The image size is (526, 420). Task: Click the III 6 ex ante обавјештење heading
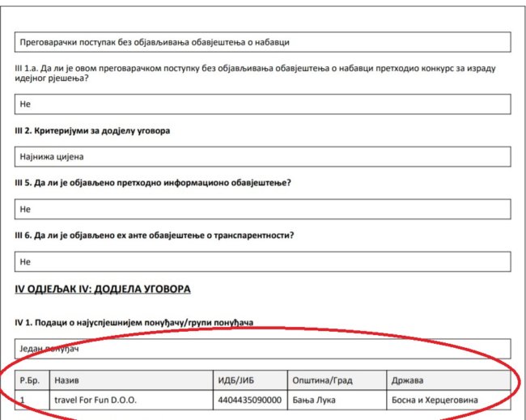tap(154, 235)
